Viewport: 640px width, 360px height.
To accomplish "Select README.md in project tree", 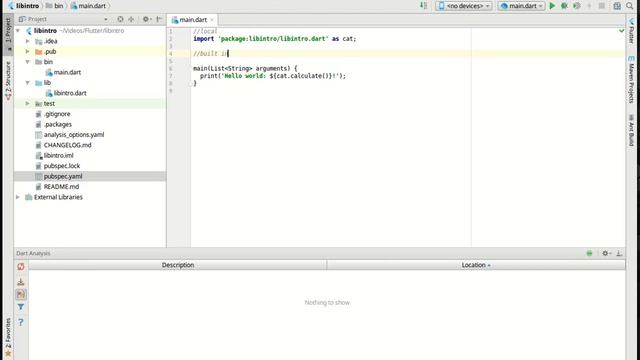I will tap(61, 187).
